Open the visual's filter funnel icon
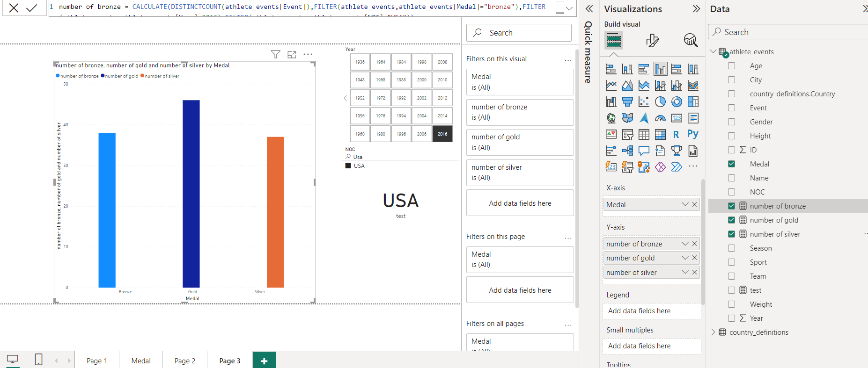The width and height of the screenshot is (868, 368). (x=276, y=54)
